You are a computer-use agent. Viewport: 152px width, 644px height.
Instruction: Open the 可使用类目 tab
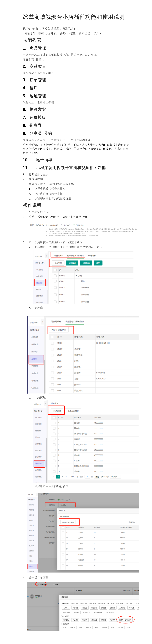pos(58,255)
